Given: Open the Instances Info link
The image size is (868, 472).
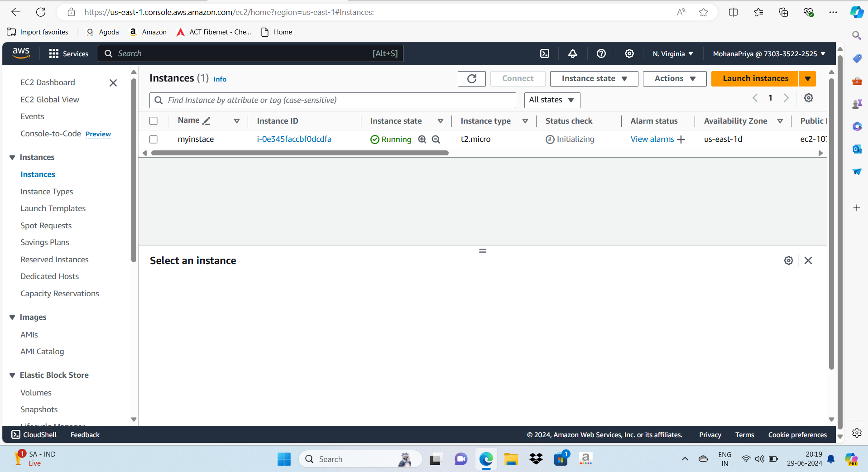Looking at the screenshot, I should coord(220,79).
